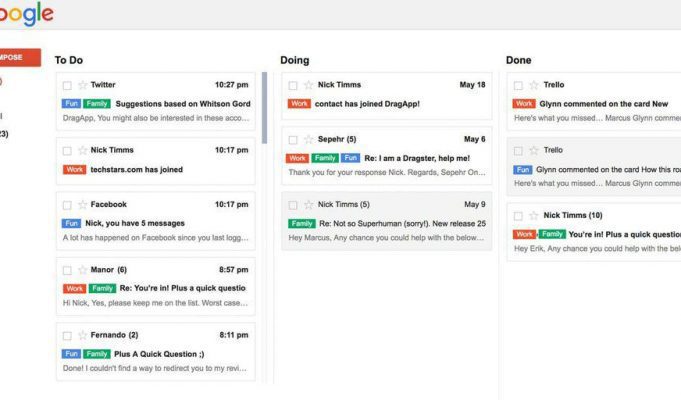
Task: Star the Sepehr conversation
Action: pos(308,139)
